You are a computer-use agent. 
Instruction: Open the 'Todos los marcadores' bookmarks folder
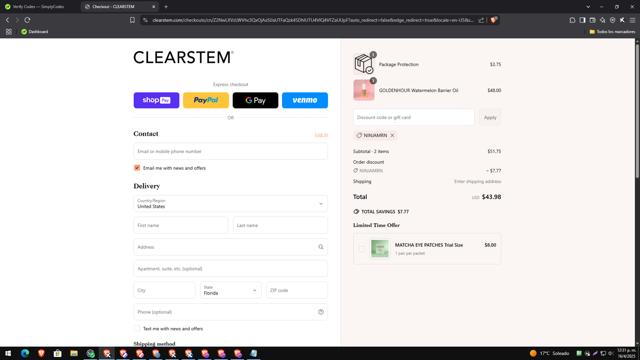point(612,31)
